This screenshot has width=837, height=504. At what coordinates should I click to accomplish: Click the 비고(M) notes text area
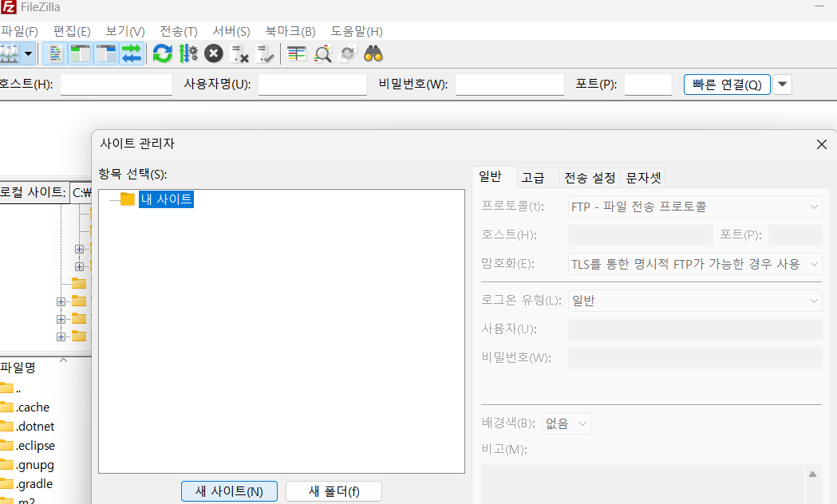642,484
